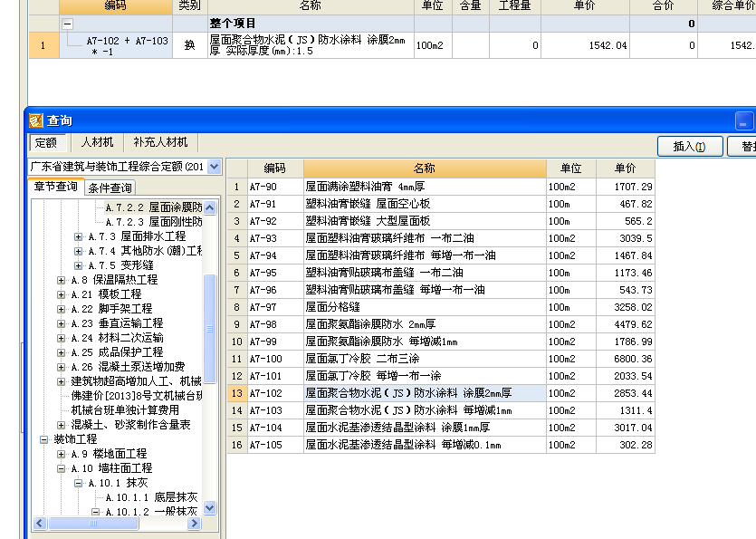Click the tree horizontal scroll left arrow

point(40,523)
